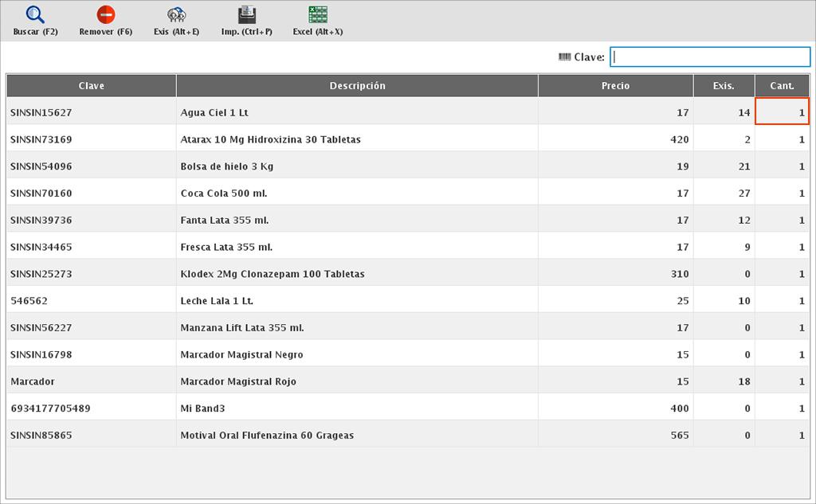
Task: Select the Mi Band3 product row
Action: click(x=202, y=408)
